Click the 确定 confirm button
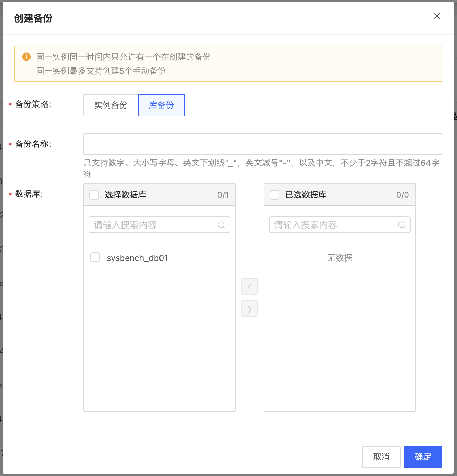This screenshot has width=457, height=476. pyautogui.click(x=423, y=457)
